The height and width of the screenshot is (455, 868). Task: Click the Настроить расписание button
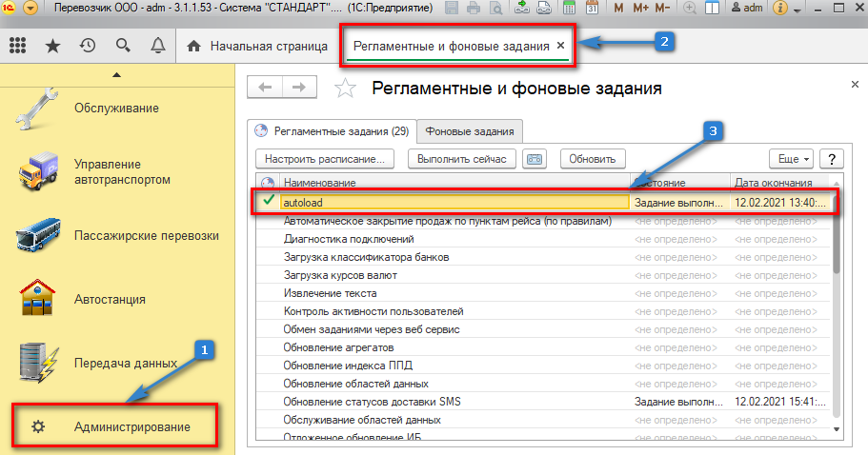(x=325, y=159)
